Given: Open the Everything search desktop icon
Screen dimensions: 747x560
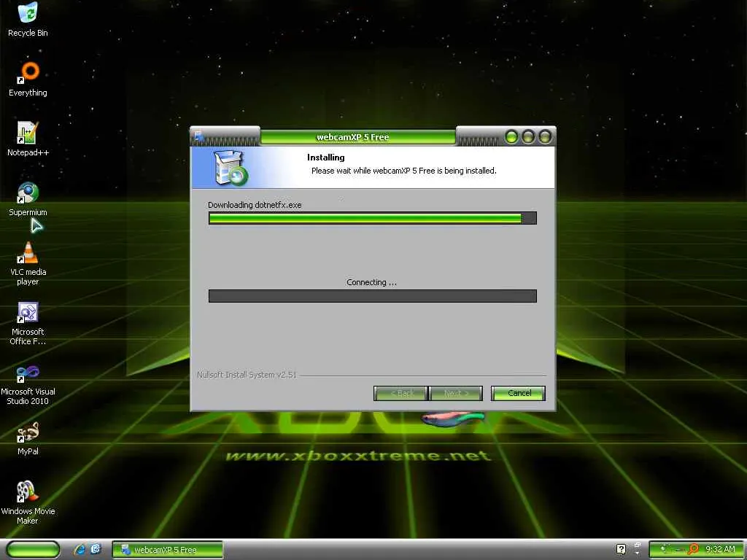Looking at the screenshot, I should click(x=28, y=79).
